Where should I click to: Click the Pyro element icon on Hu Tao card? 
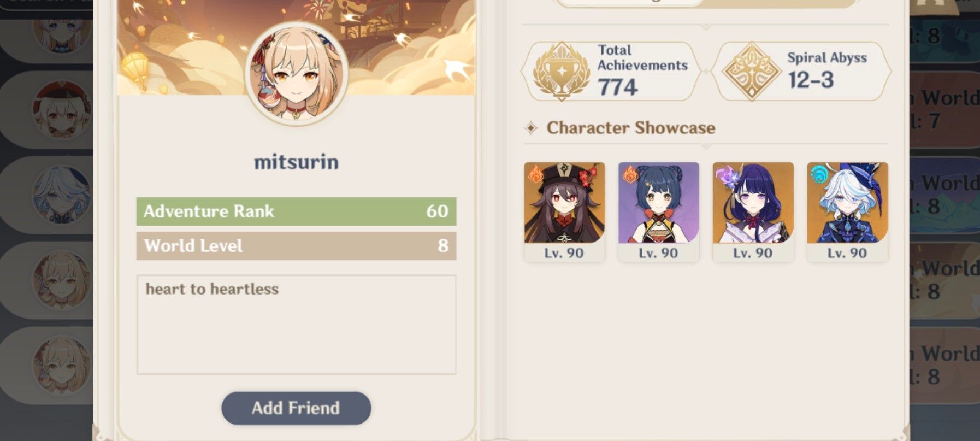pyautogui.click(x=535, y=174)
